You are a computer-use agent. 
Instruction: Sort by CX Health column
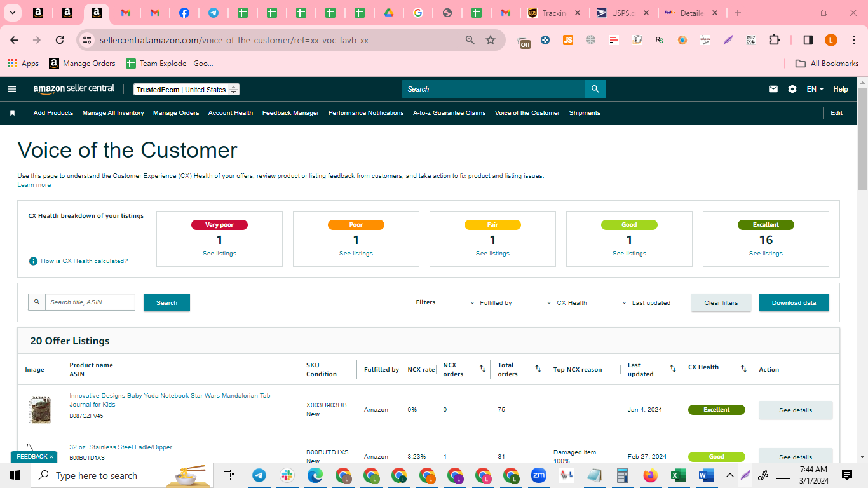click(743, 369)
